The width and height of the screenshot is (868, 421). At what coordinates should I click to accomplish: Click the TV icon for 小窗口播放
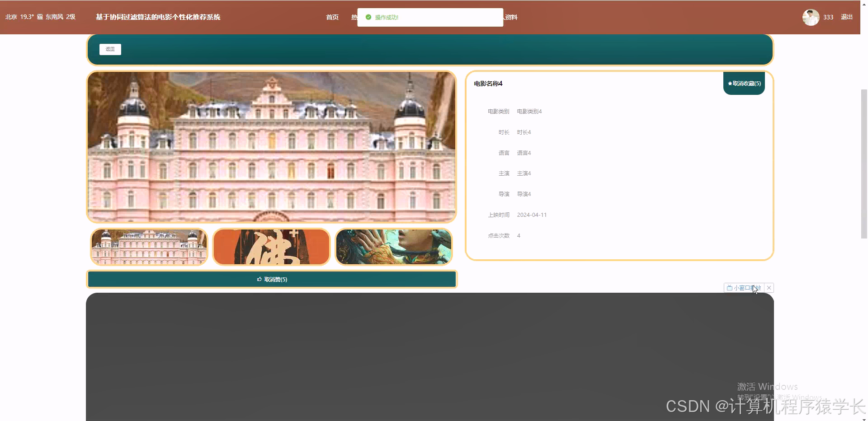pos(730,288)
